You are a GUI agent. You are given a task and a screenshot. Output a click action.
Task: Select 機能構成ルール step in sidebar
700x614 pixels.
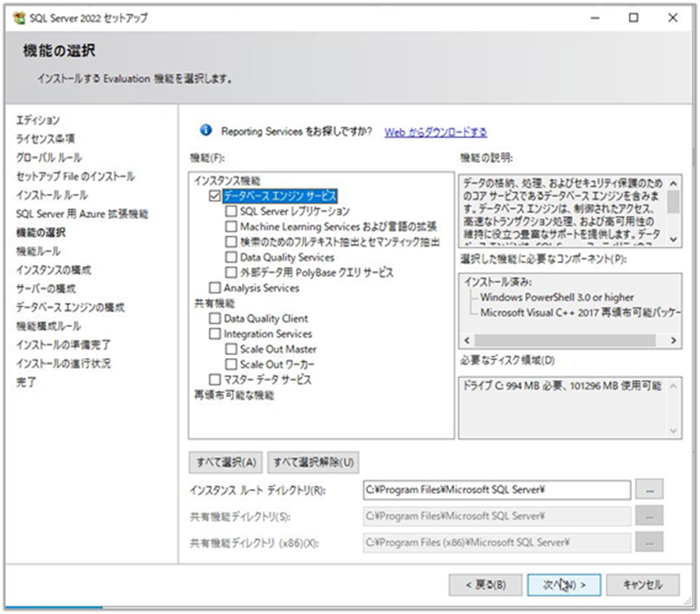click(x=48, y=326)
